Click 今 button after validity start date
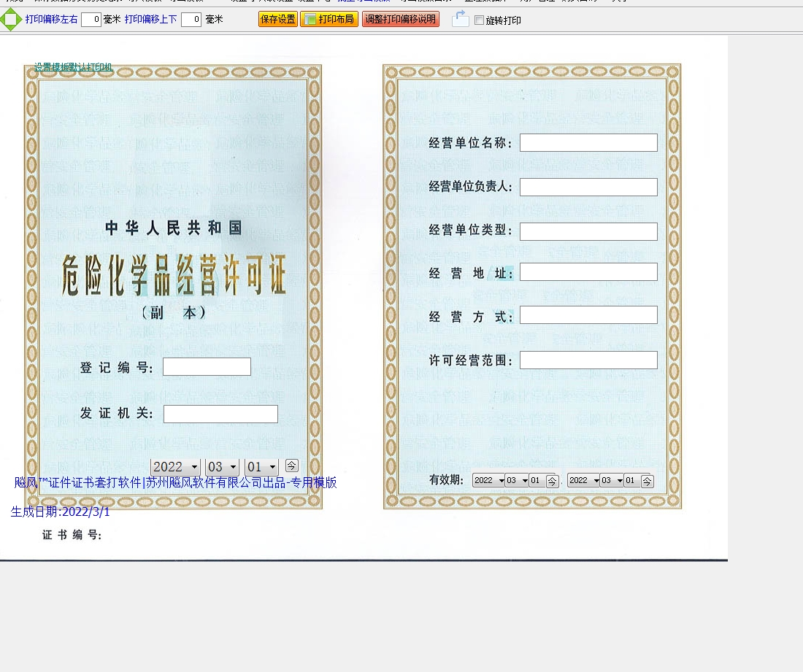 coord(552,481)
